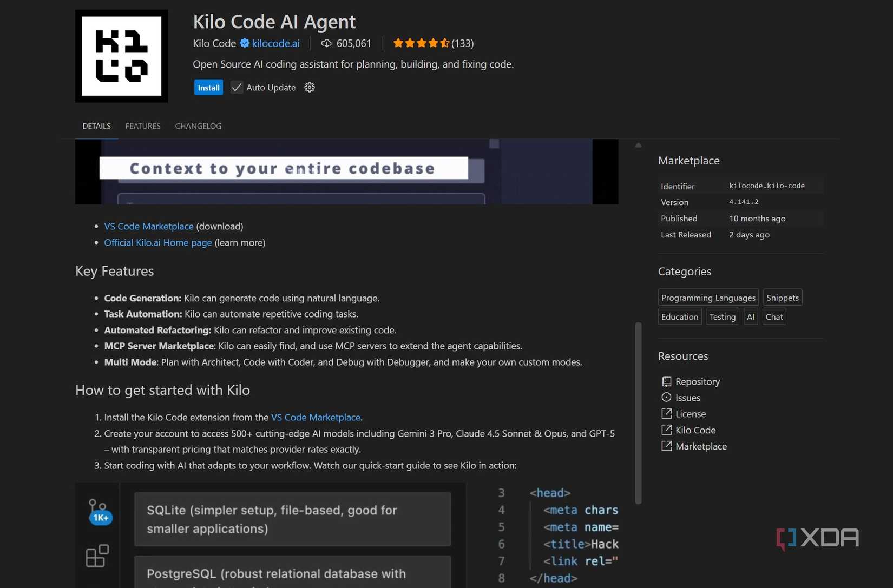Uncheck the Auto Update checkbox

point(236,87)
